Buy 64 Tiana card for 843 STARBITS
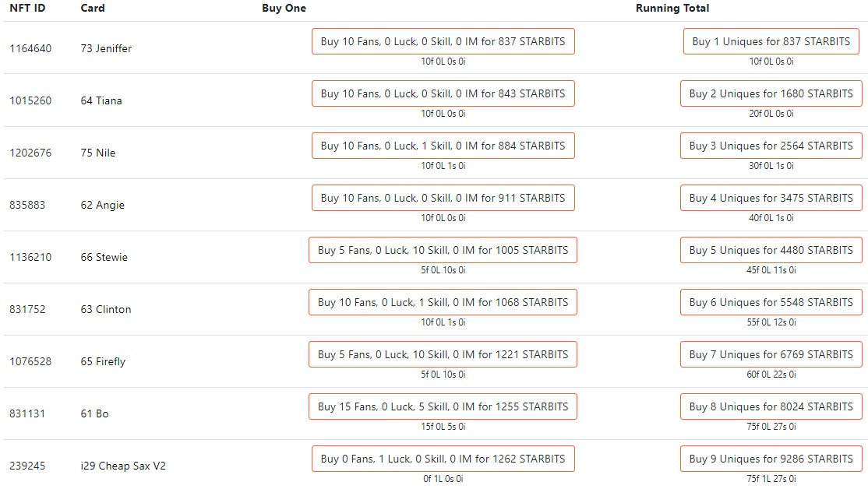 [x=443, y=93]
